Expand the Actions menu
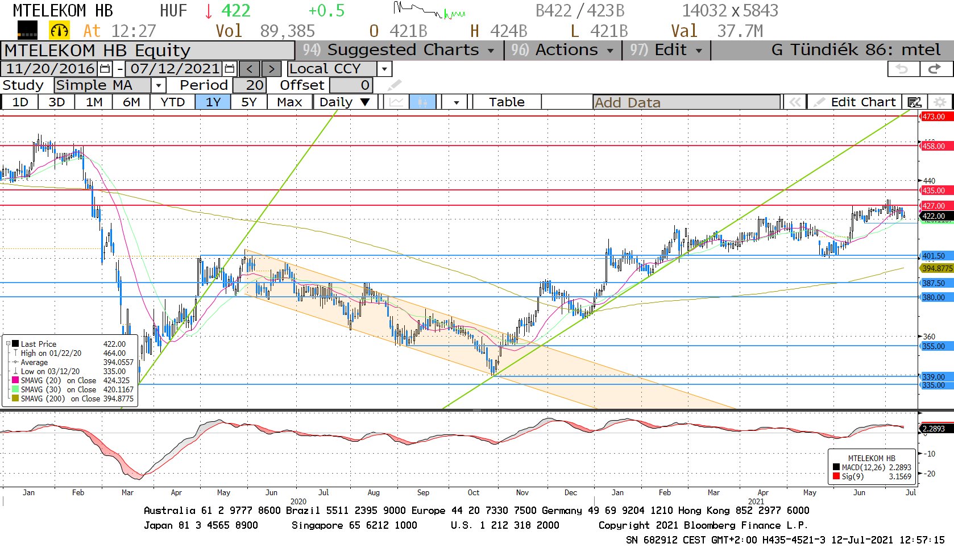 (x=562, y=50)
